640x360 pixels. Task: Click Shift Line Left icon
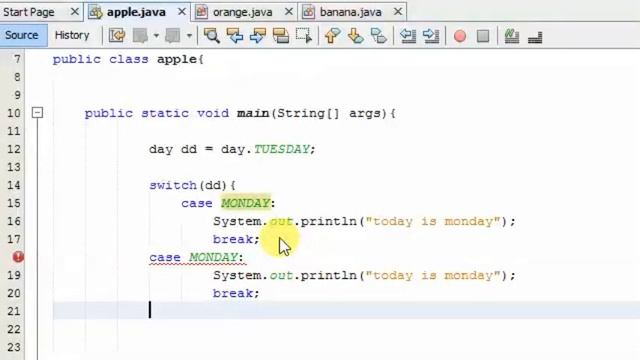coord(408,36)
